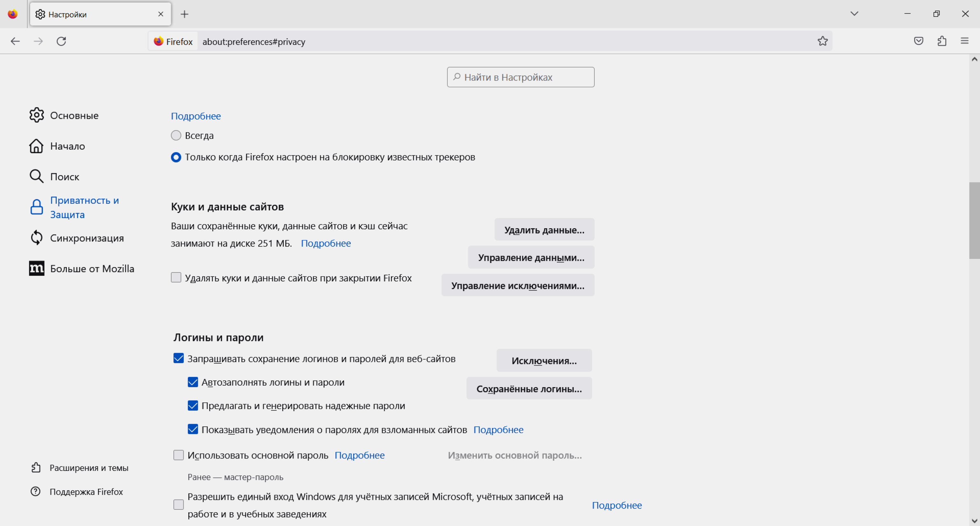Click the Ранее — мастер-пароль text
The height and width of the screenshot is (526, 980).
pos(235,477)
